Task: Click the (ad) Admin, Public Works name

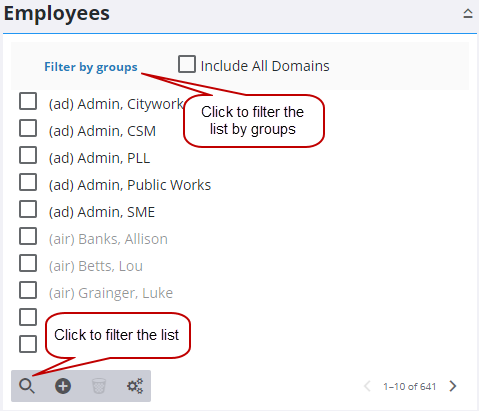Action: click(130, 185)
